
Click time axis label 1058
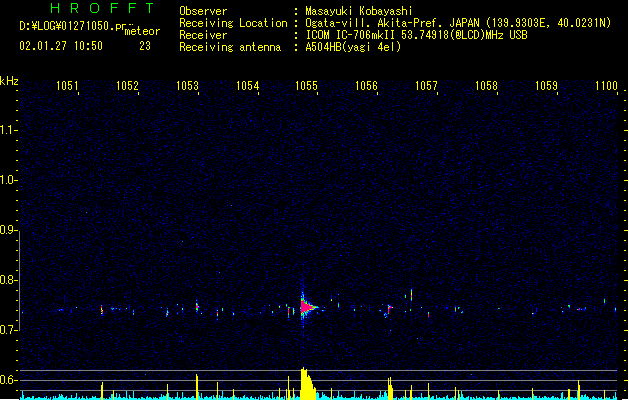click(486, 86)
